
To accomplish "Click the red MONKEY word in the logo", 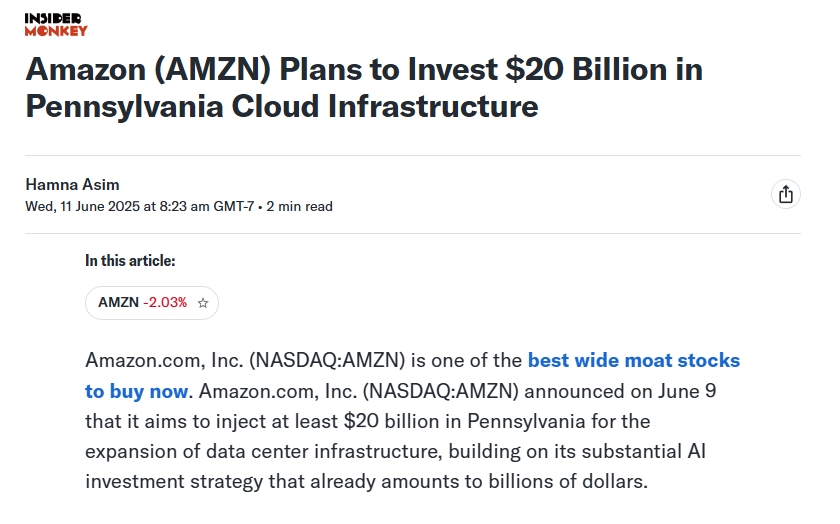I will 56,31.
